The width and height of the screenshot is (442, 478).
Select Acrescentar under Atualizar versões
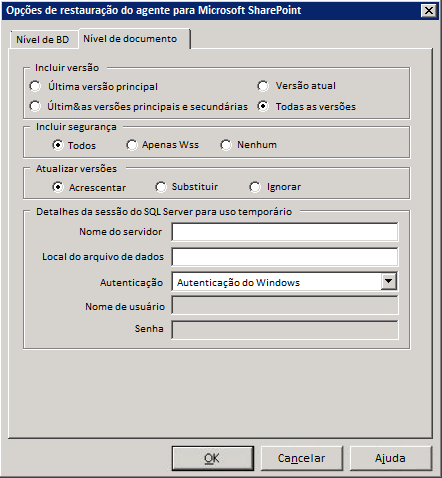pyautogui.click(x=58, y=187)
